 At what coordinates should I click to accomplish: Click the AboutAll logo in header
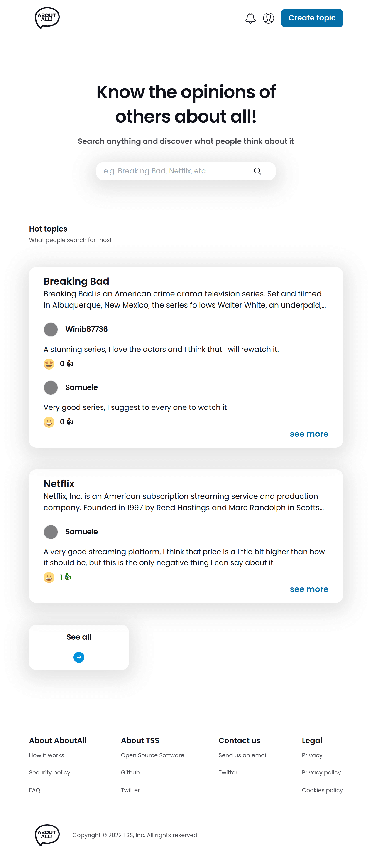click(47, 18)
